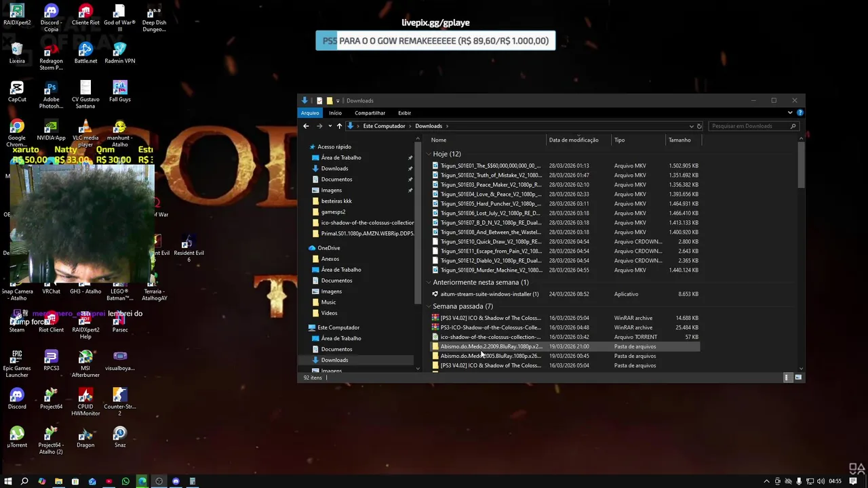The image size is (868, 488).
Task: Open recent locations dropdown in Explorer
Action: [x=330, y=126]
